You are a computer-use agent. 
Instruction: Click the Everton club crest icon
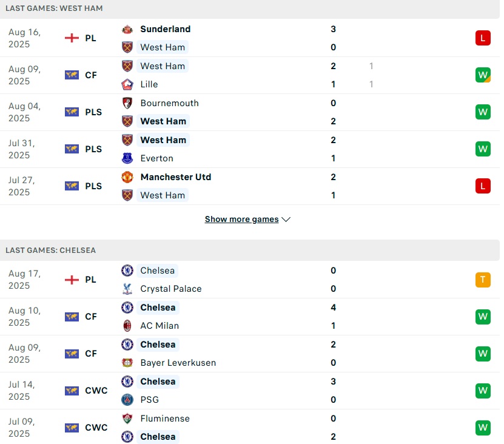pos(127,158)
